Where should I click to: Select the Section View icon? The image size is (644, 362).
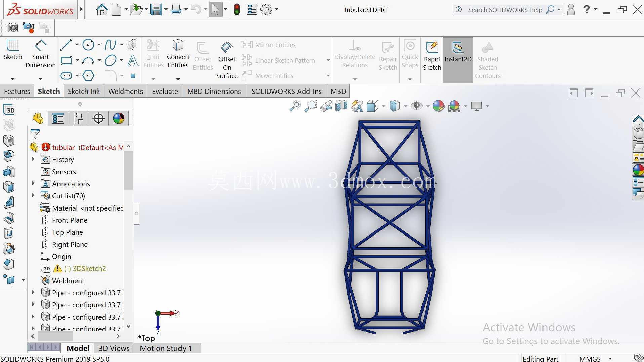point(341,106)
